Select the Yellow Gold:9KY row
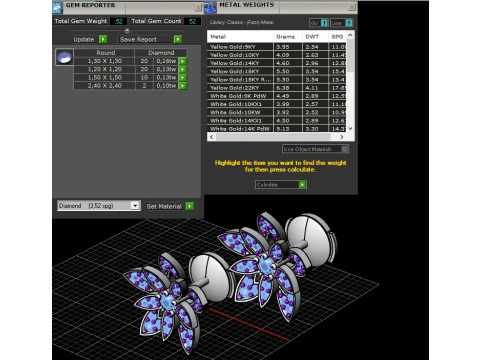Screen dimensions: 480x360 click(x=277, y=47)
